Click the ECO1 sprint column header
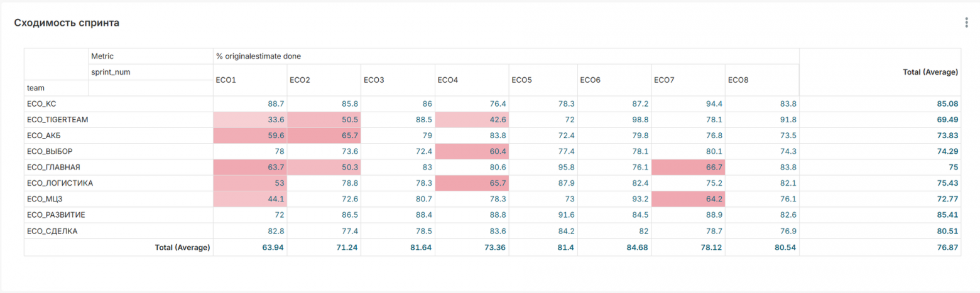Viewport: 980px width, 293px height. pos(250,80)
